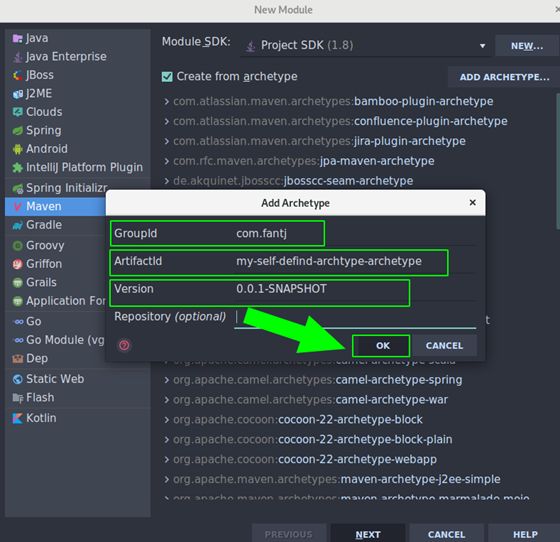Image resolution: width=560 pixels, height=542 pixels.
Task: Click the Gradle elephant icon
Action: pyautogui.click(x=17, y=225)
